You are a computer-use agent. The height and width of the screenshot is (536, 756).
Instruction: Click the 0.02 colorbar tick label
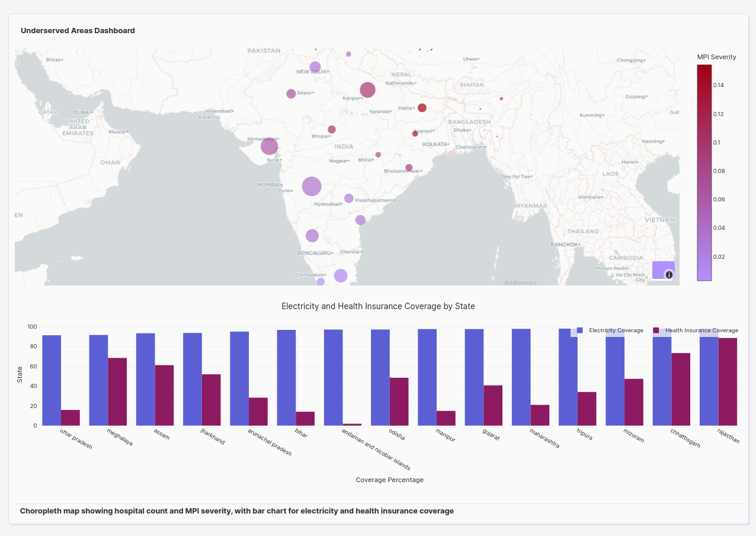[x=718, y=257]
